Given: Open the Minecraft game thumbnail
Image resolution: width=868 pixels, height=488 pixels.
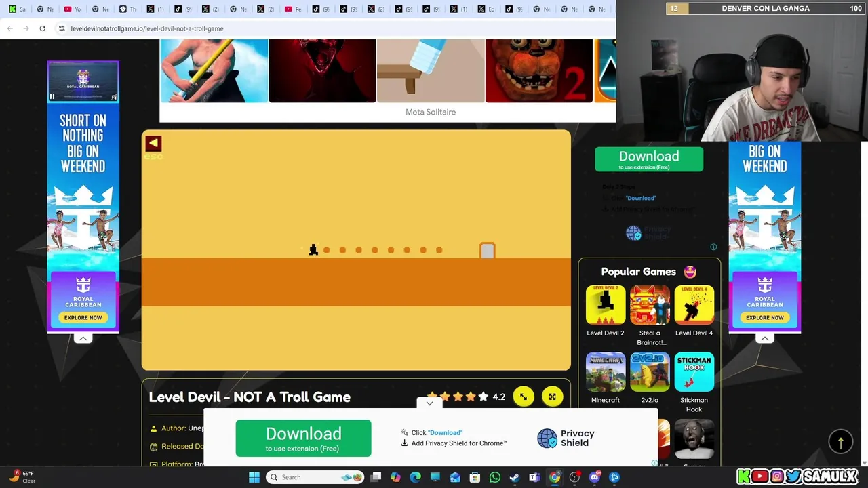Looking at the screenshot, I should tap(606, 372).
